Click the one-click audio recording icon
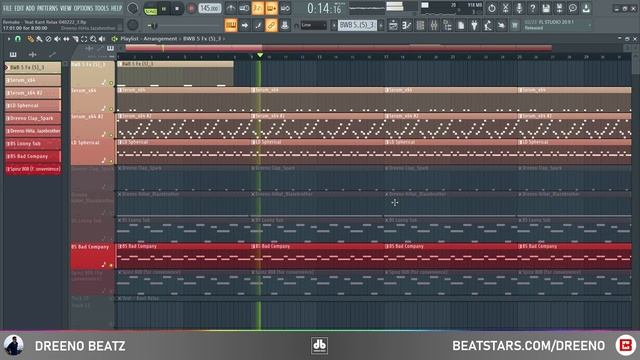640x360 pixels. 501,25
